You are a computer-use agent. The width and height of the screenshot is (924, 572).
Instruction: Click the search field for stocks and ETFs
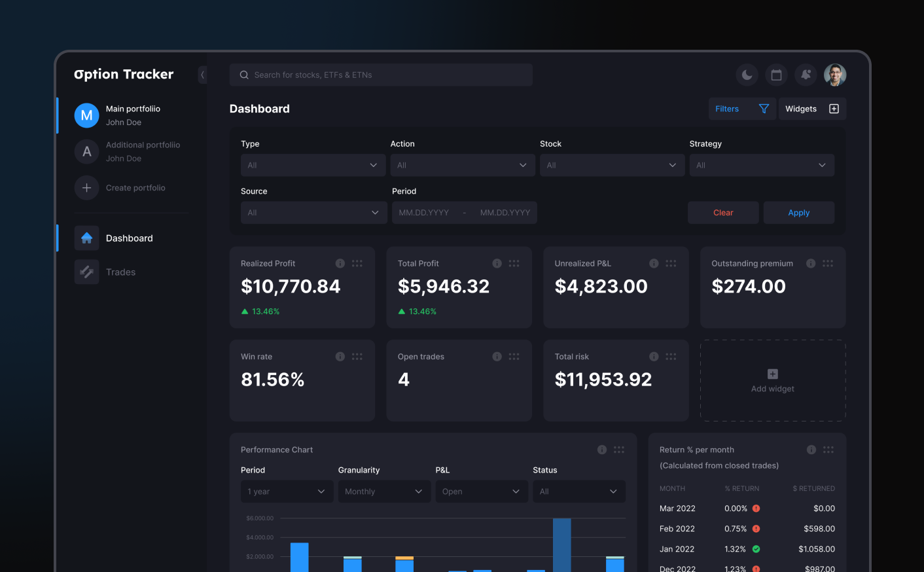[380, 75]
